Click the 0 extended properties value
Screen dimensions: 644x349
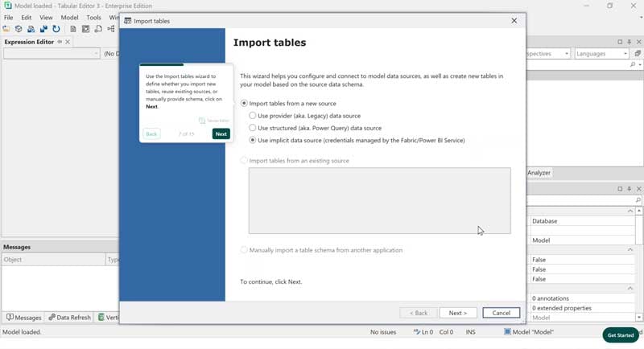tap(581, 308)
